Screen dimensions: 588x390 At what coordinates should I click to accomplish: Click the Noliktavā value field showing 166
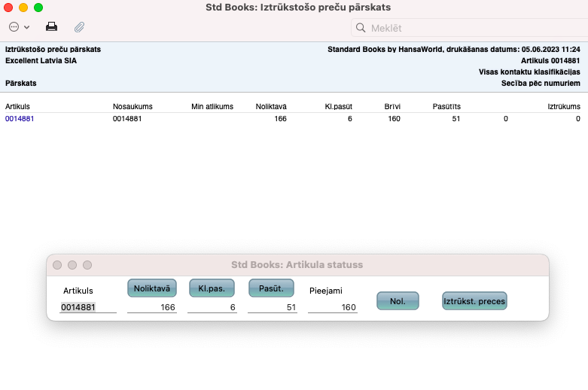point(152,307)
